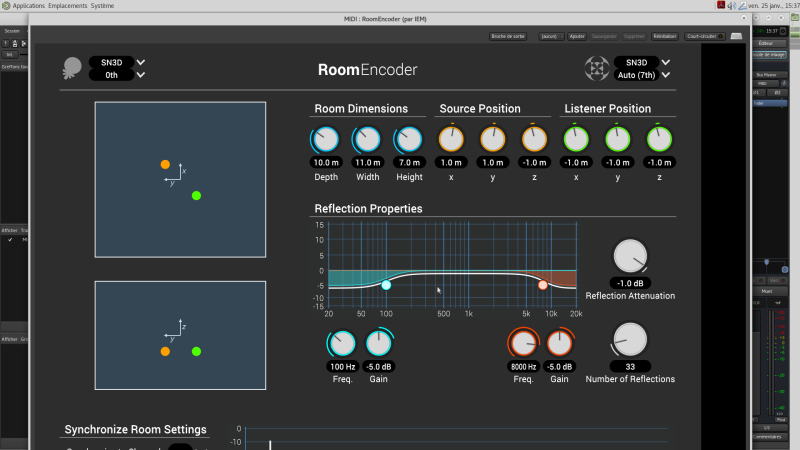This screenshot has width=800, height=450.
Task: Click the Auto (7th) order combo box
Action: [x=636, y=75]
